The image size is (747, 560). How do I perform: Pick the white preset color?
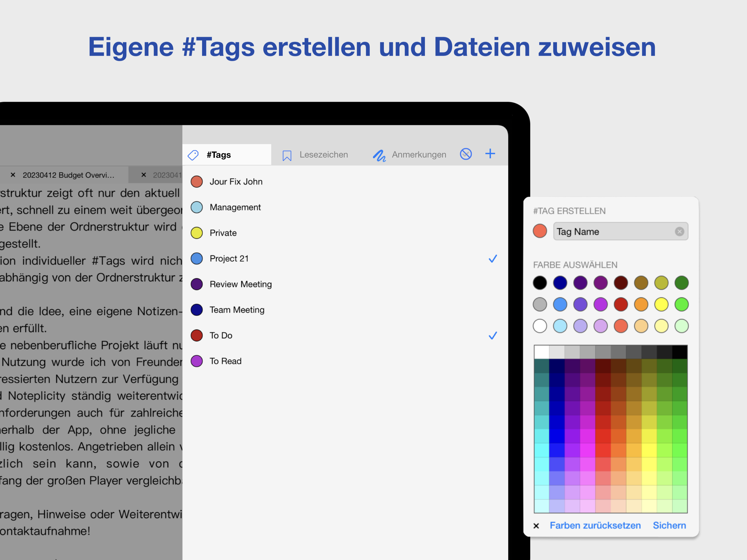540,326
